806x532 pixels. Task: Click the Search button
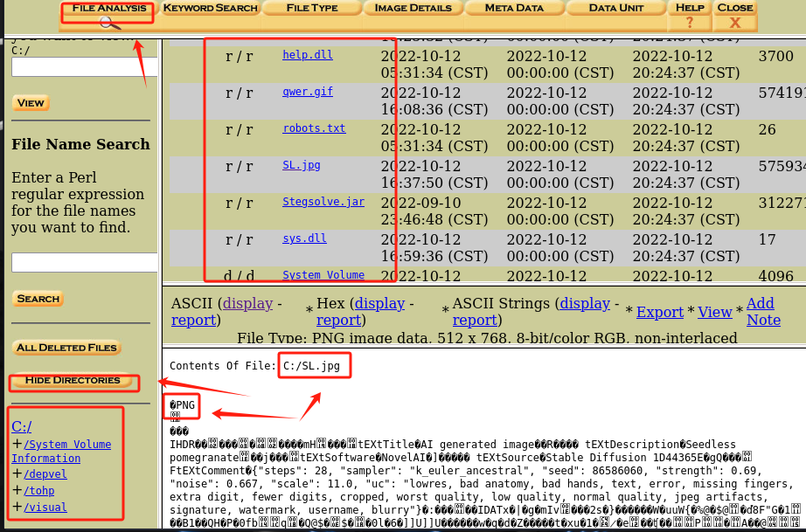click(38, 299)
